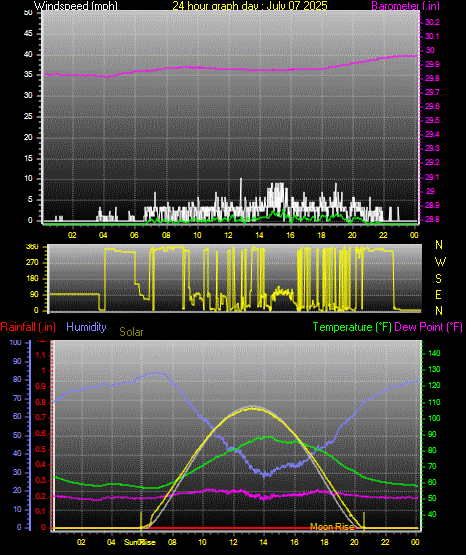
Task: Click the Rainfall (in) legend label
Action: tap(28, 327)
